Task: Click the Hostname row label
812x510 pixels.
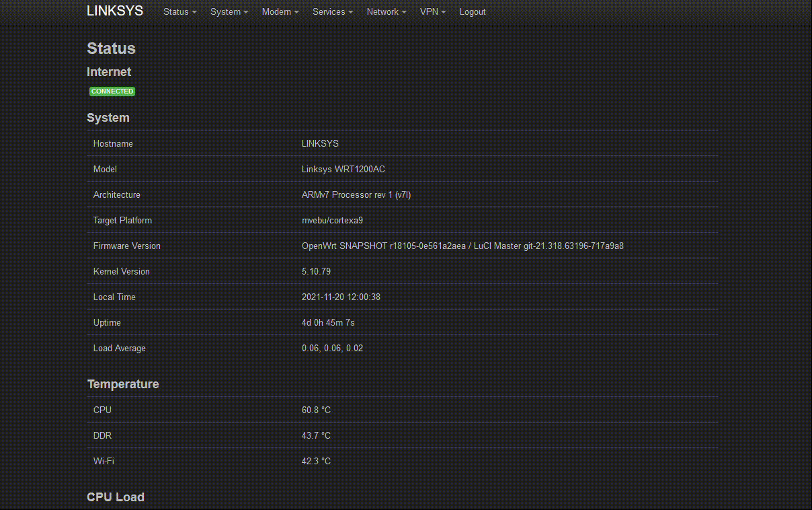Action: point(113,143)
